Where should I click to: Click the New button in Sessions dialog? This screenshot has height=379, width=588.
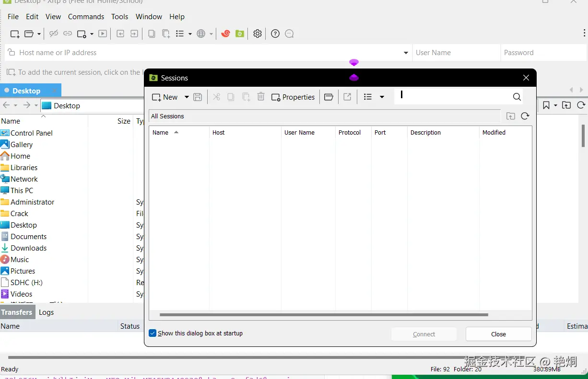click(165, 97)
